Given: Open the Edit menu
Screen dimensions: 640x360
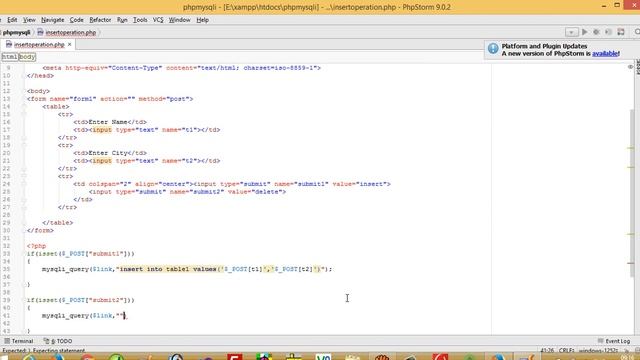Looking at the screenshot, I should click(x=12, y=20).
